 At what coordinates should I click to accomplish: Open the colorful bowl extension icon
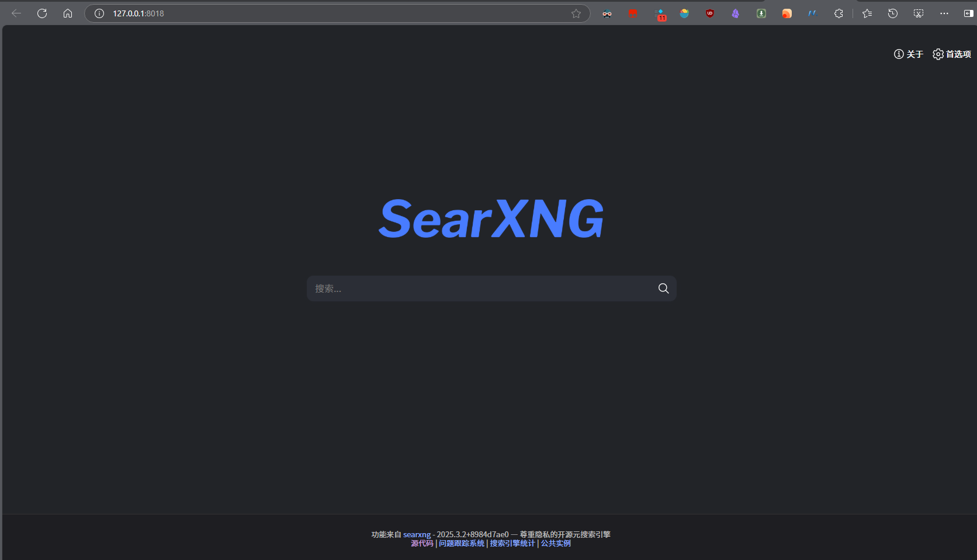tap(684, 13)
